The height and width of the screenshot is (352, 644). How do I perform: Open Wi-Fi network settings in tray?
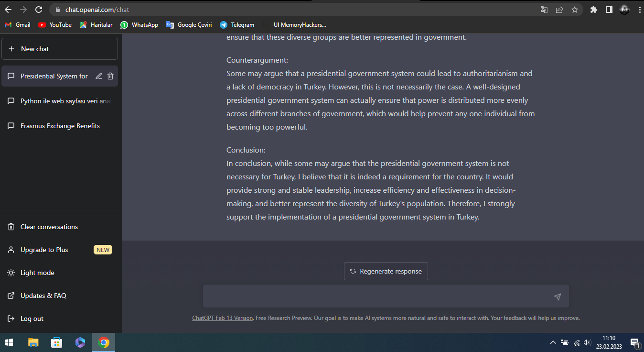click(x=577, y=342)
